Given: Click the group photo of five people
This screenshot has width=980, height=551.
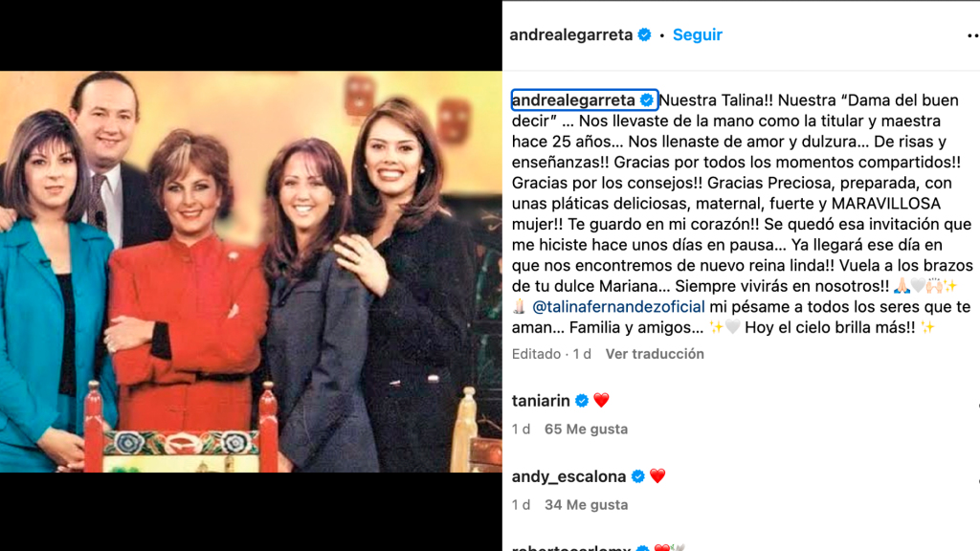Looking at the screenshot, I should (251, 271).
